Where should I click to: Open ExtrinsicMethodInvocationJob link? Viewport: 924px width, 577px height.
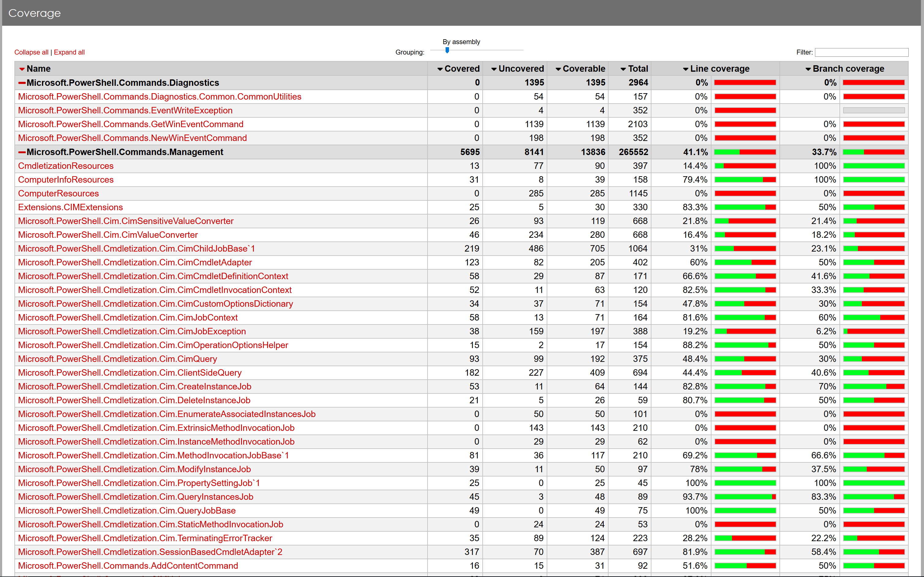156,427
